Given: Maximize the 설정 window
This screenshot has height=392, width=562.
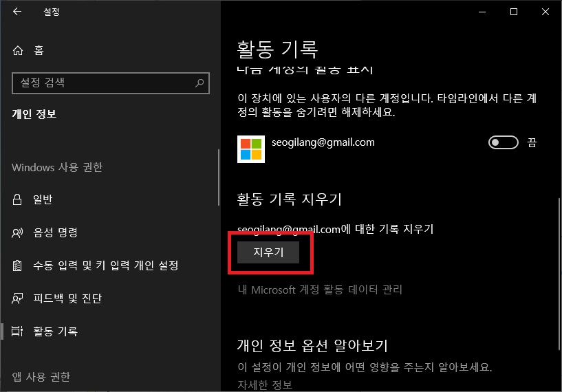Looking at the screenshot, I should point(514,12).
